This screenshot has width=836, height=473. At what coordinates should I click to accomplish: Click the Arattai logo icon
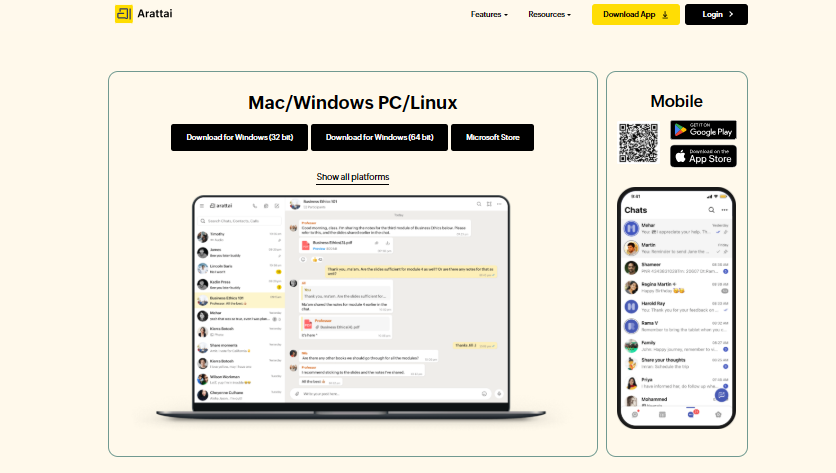[x=124, y=14]
